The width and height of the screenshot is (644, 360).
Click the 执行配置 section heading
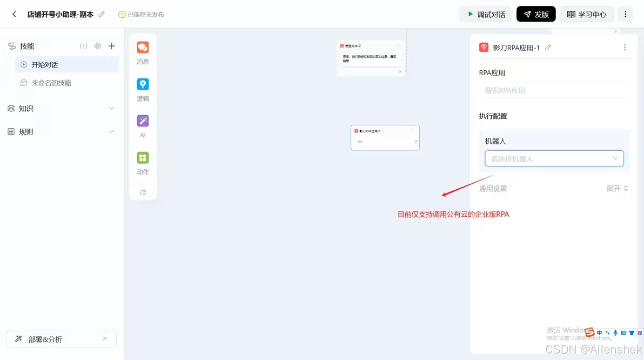[493, 116]
